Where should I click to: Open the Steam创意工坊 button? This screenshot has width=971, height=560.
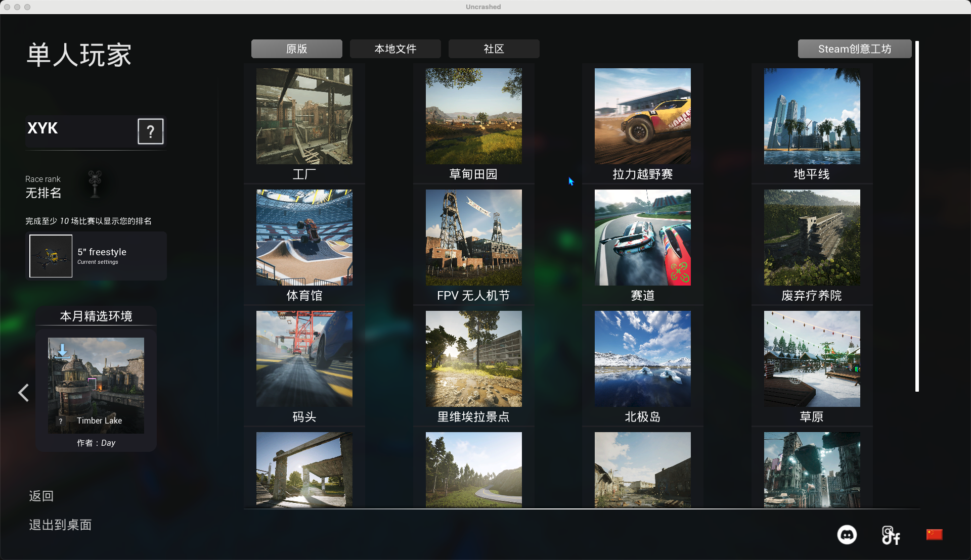pyautogui.click(x=854, y=49)
